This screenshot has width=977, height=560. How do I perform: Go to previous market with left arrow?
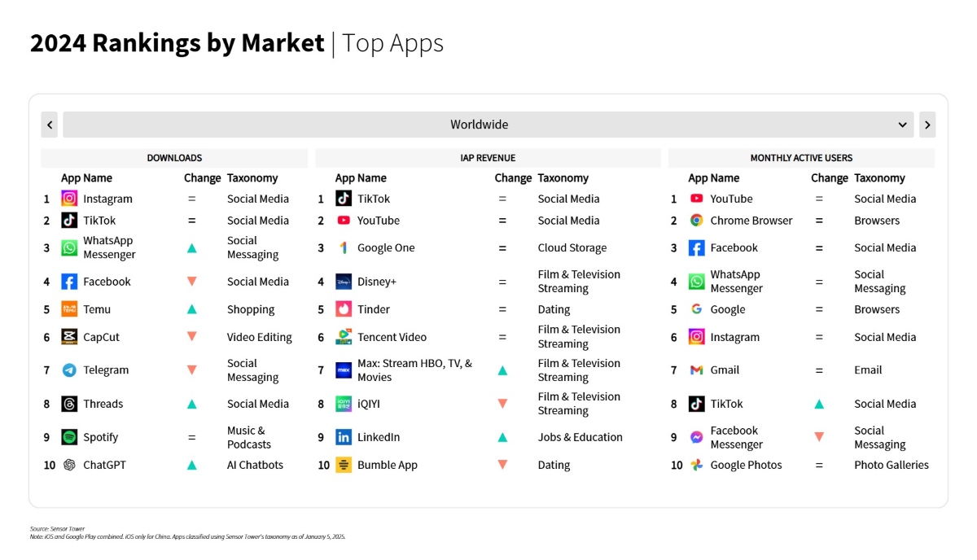(x=50, y=125)
